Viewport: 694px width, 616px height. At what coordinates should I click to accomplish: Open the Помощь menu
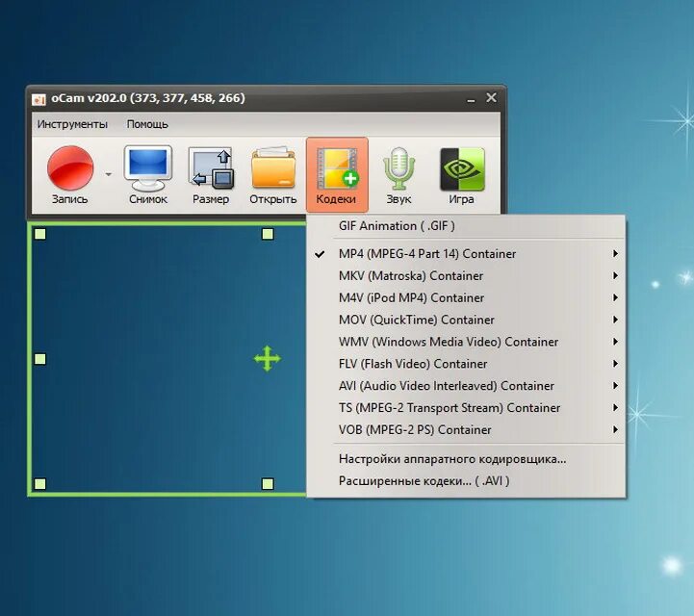(x=147, y=124)
